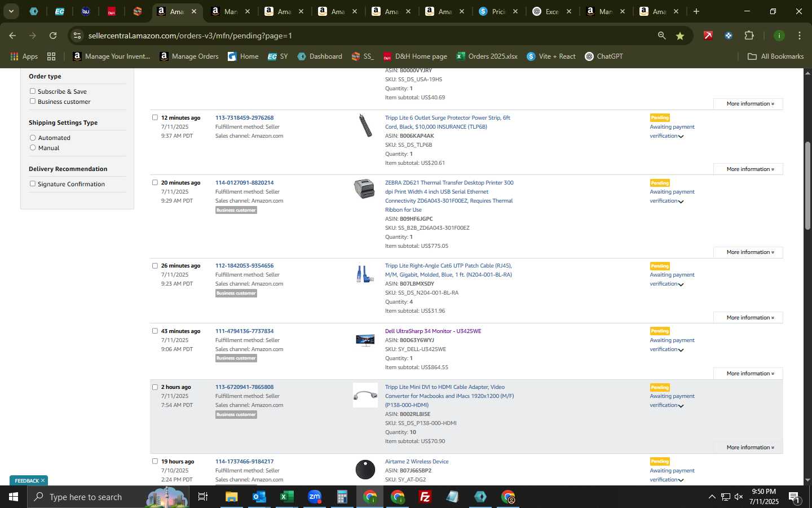Switch to the Pricing browser tab
This screenshot has width=812, height=508.
498,11
